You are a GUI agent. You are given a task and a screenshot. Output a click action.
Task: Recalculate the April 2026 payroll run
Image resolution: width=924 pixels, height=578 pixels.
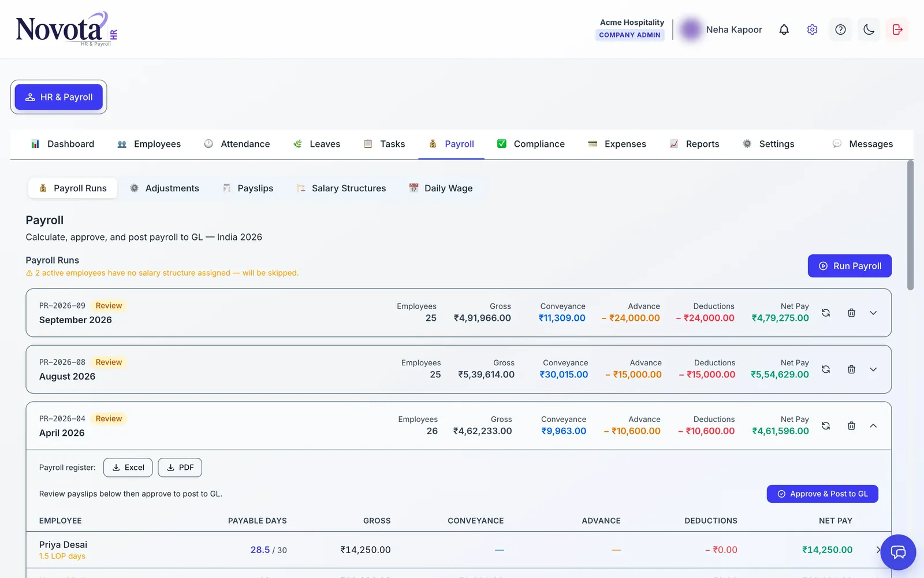point(826,426)
